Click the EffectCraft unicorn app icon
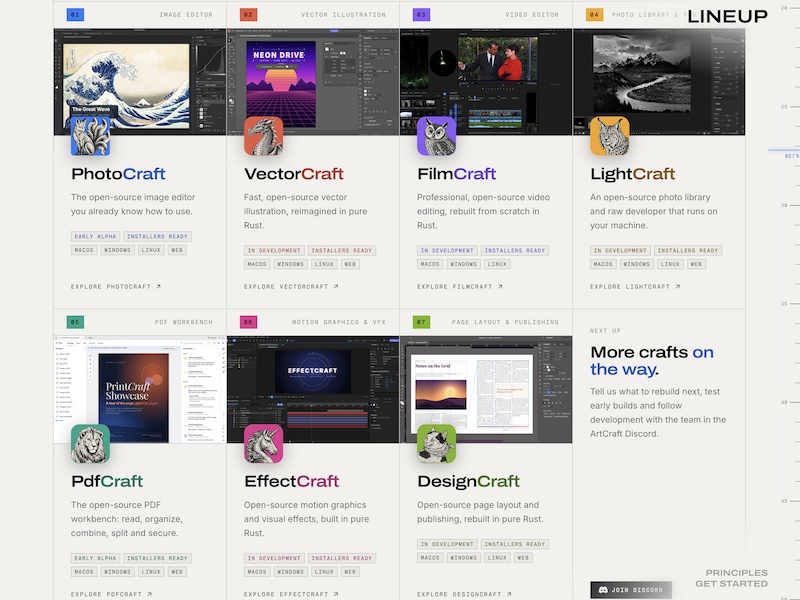Viewport: 800px width, 600px height. pos(263,444)
